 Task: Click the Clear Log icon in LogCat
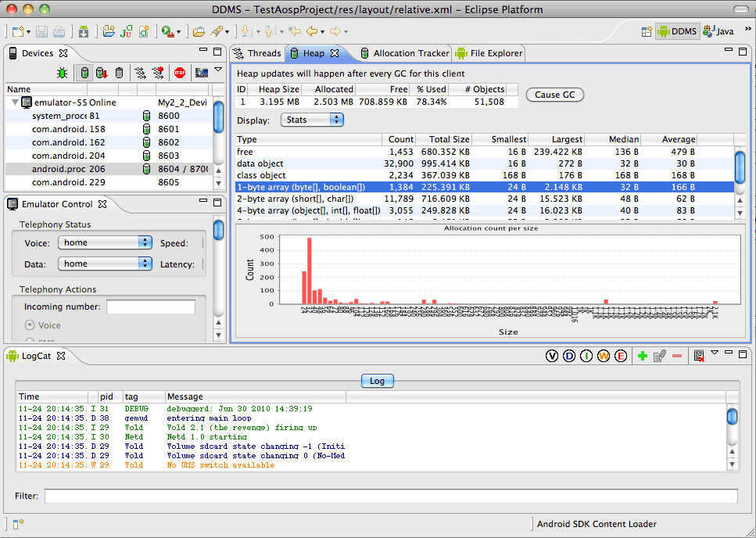pos(699,356)
